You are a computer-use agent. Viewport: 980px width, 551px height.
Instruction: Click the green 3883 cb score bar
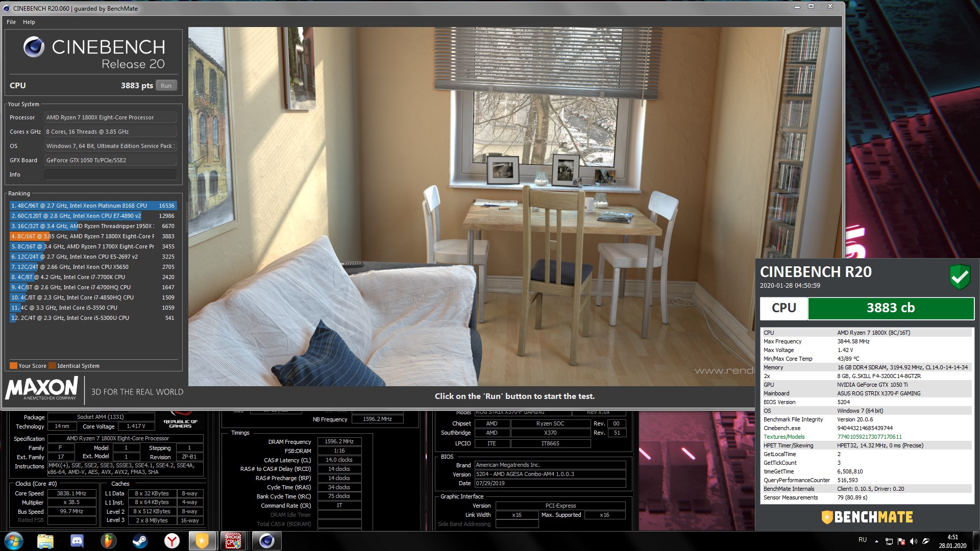pos(891,308)
